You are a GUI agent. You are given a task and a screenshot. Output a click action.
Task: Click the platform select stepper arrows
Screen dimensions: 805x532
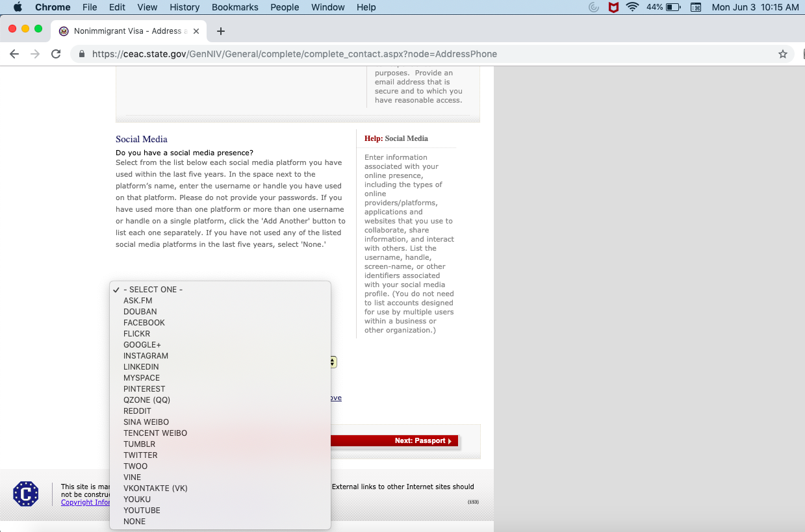[333, 362]
